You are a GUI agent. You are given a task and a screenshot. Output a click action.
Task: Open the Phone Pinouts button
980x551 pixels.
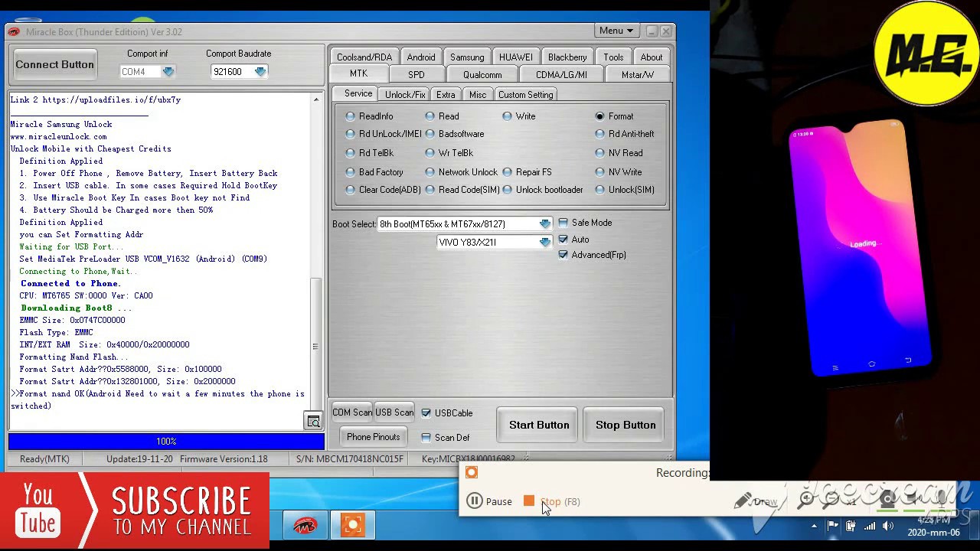(373, 437)
